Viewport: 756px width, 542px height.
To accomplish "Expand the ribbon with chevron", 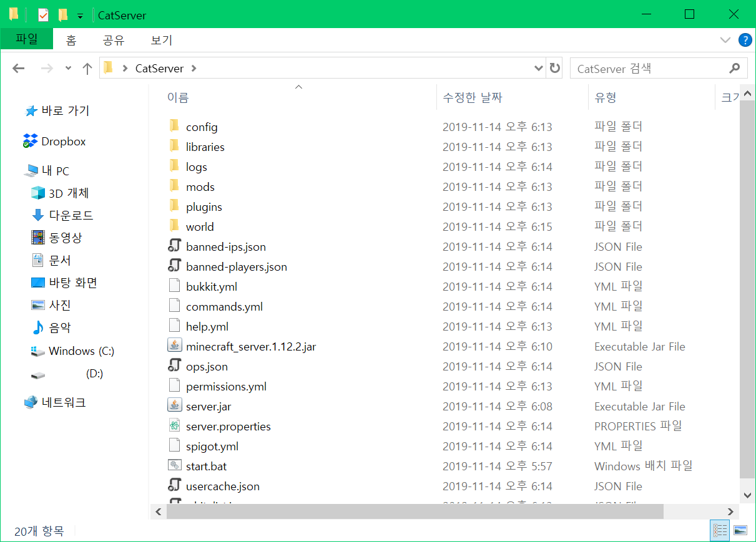I will [x=725, y=41].
